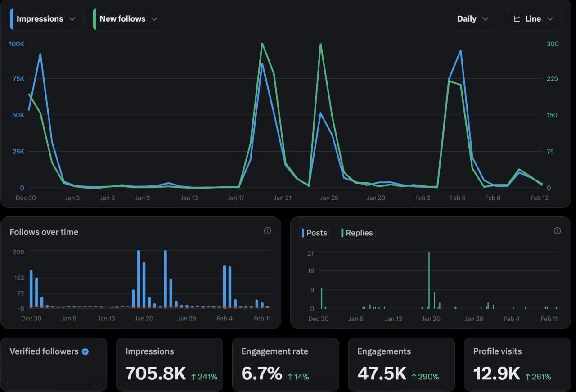576x392 pixels.
Task: Click the 290% increase indicator under Engagements
Action: pos(425,377)
